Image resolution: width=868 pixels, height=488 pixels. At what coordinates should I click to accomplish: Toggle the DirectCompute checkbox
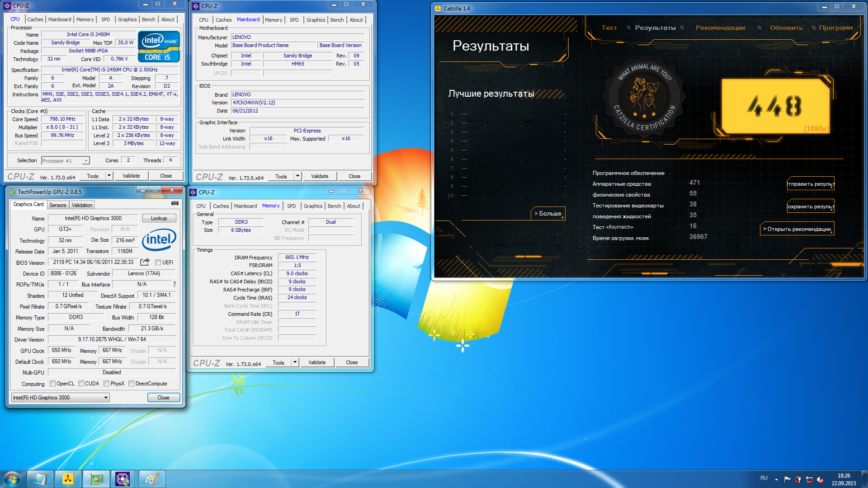pos(131,384)
